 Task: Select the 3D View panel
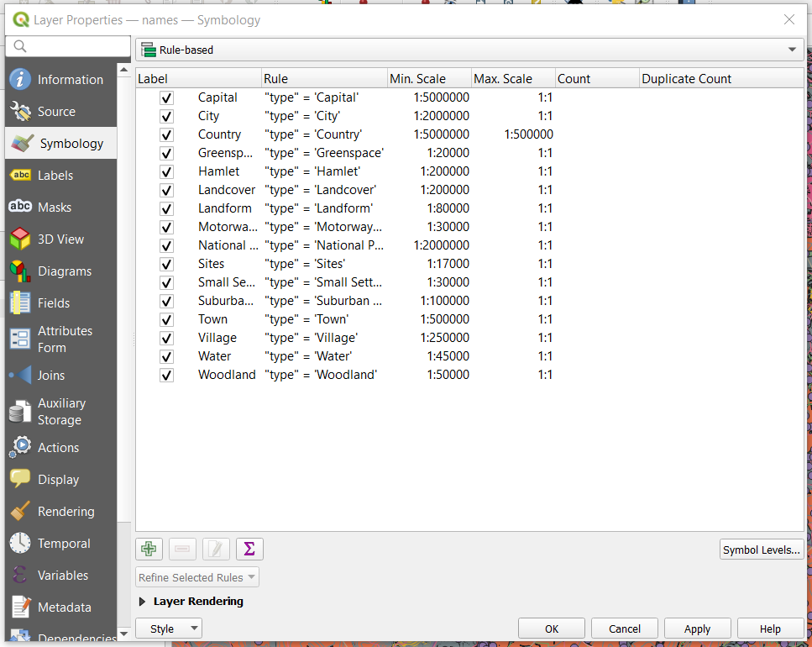point(60,239)
